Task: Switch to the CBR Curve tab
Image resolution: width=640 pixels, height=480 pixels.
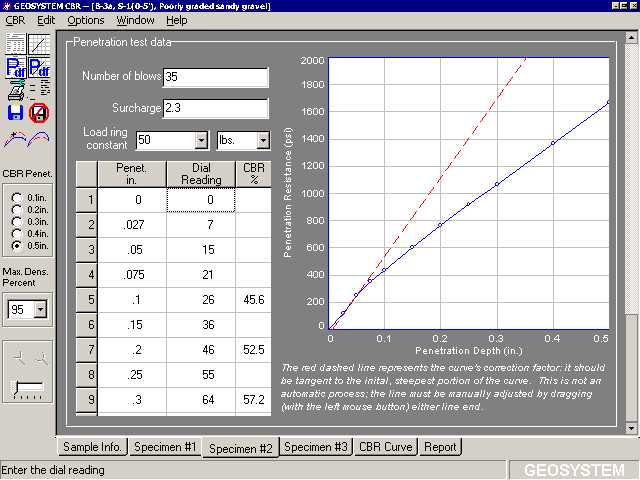Action: (385, 447)
